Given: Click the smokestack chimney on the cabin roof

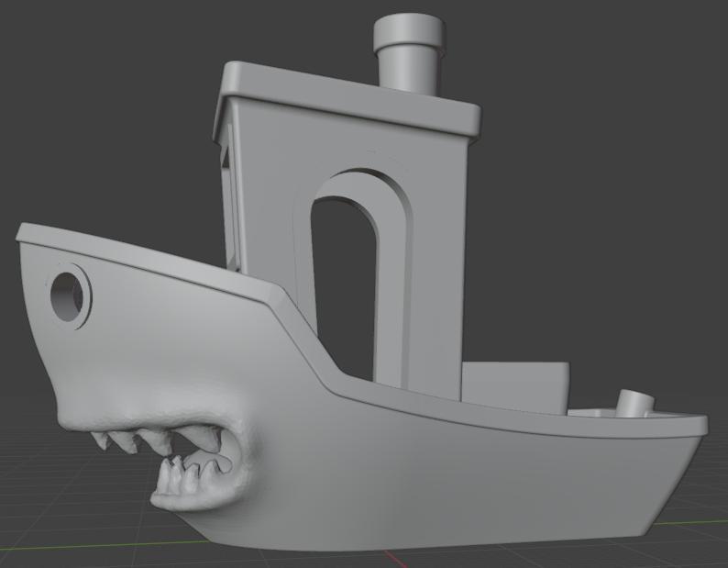Looking at the screenshot, I should coord(409,52).
